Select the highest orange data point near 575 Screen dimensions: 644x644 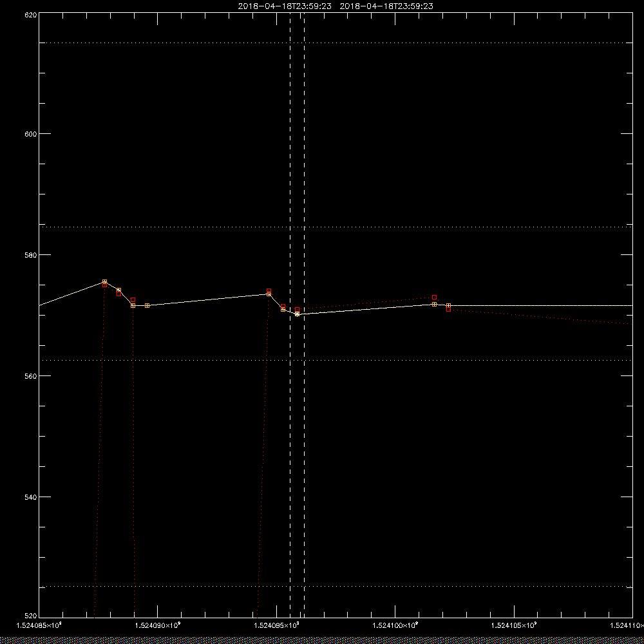(x=104, y=282)
